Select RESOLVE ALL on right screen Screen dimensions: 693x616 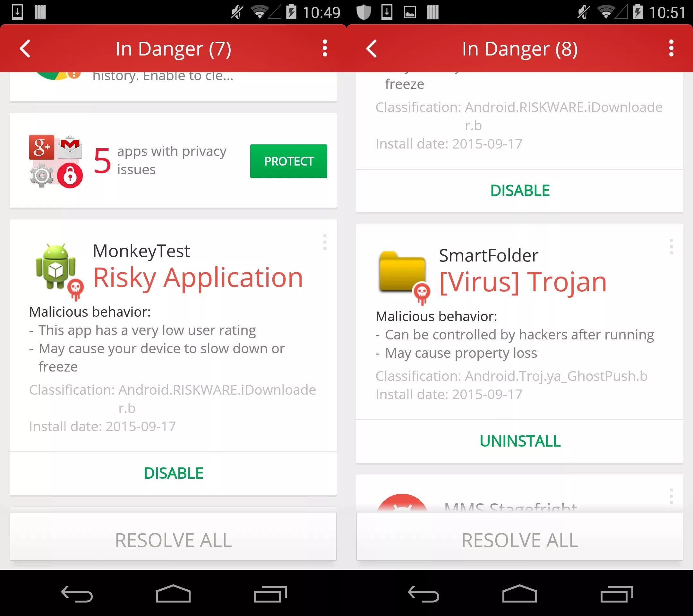point(519,540)
